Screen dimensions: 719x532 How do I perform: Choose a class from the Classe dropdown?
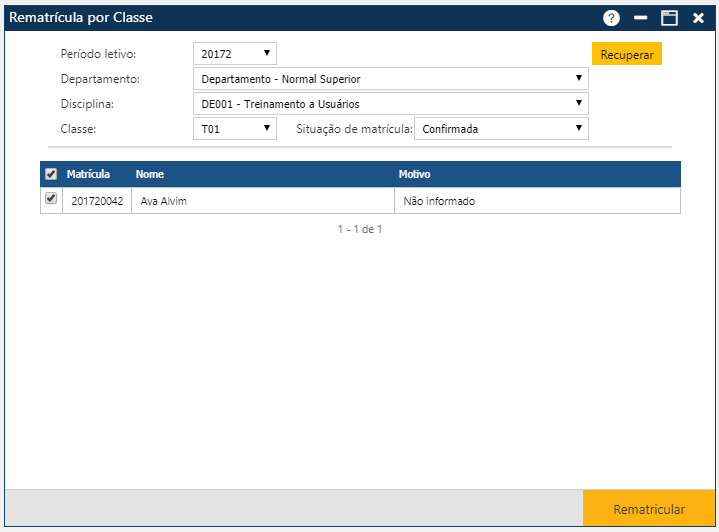pyautogui.click(x=234, y=129)
